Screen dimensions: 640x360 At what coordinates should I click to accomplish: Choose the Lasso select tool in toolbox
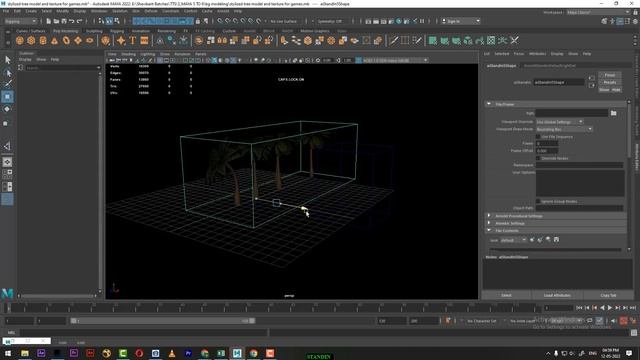click(x=7, y=73)
